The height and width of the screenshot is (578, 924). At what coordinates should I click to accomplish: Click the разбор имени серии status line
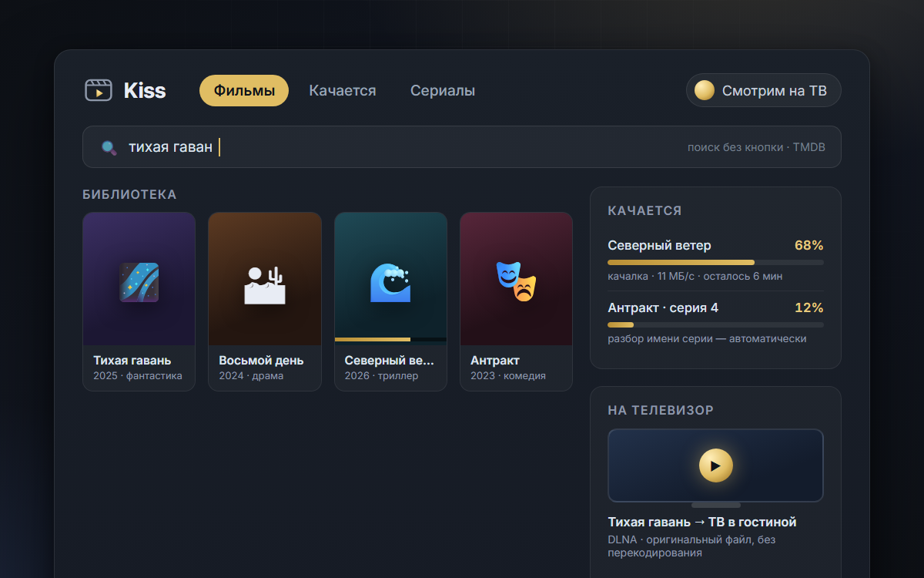707,338
